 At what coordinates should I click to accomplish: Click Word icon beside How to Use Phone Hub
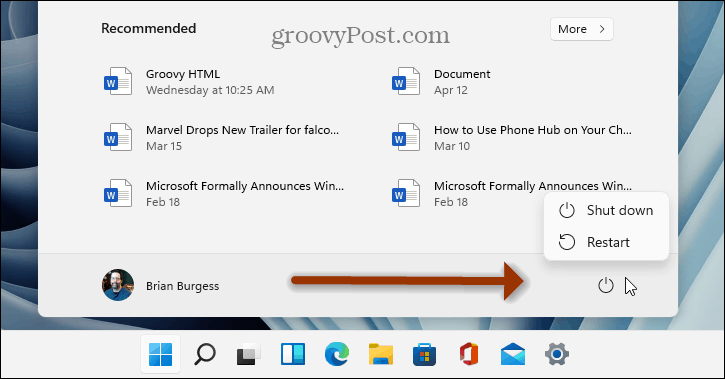406,137
